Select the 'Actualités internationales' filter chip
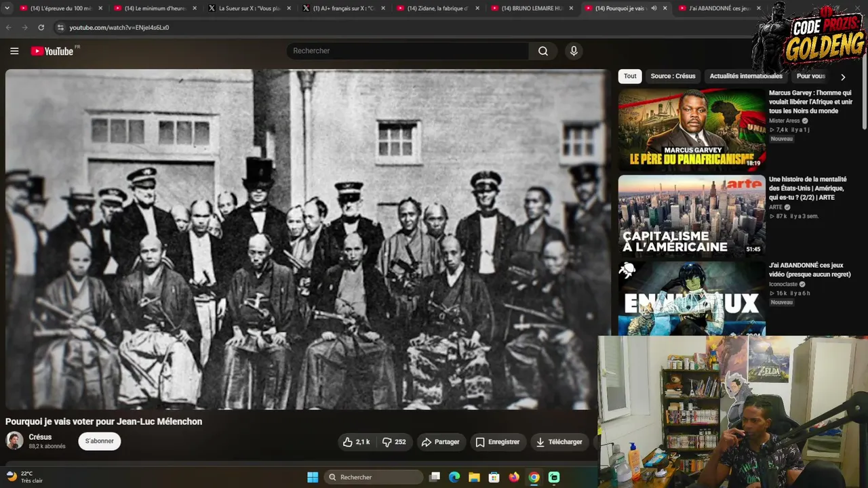Viewport: 868px width, 488px height. [746, 77]
